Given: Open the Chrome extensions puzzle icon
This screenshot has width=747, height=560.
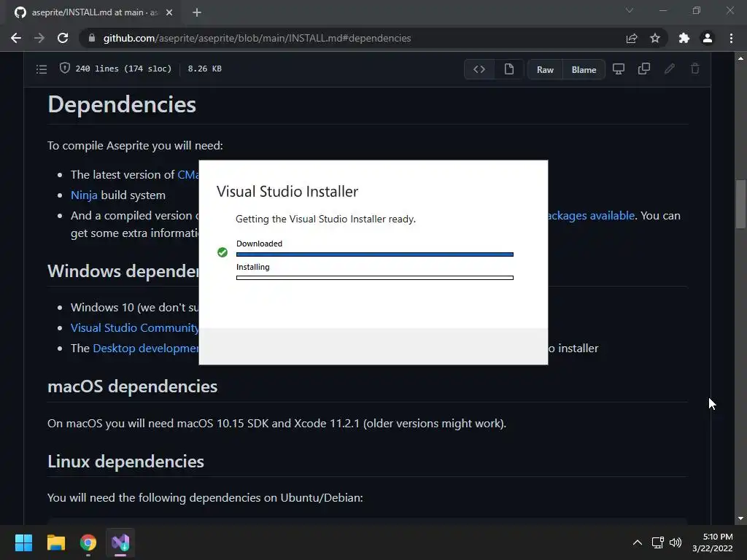Looking at the screenshot, I should [684, 38].
